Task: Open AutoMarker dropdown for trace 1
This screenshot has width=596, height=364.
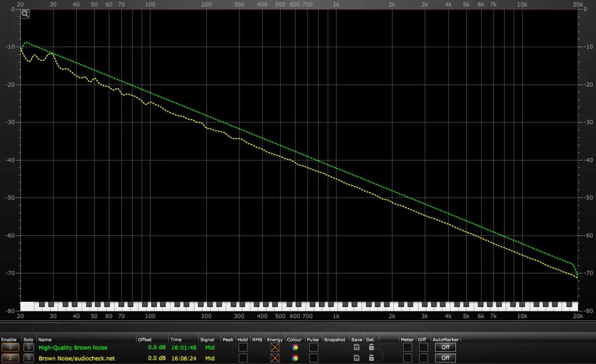Action: (x=445, y=347)
